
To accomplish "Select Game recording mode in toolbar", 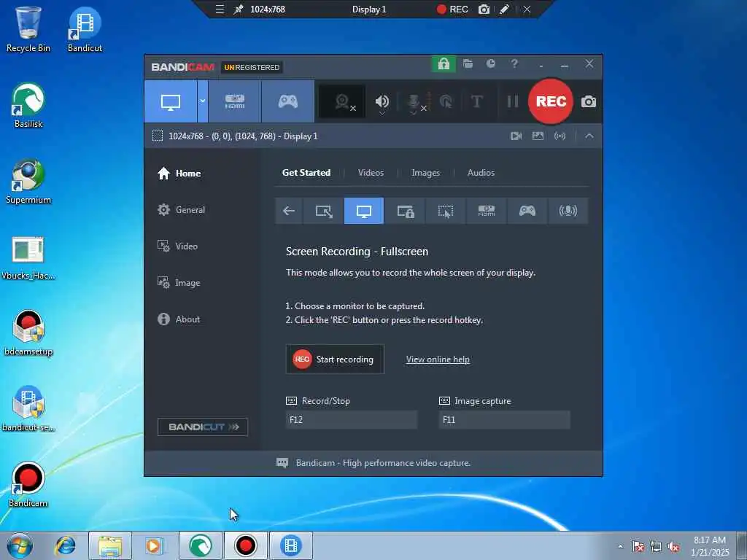I will tap(287, 101).
